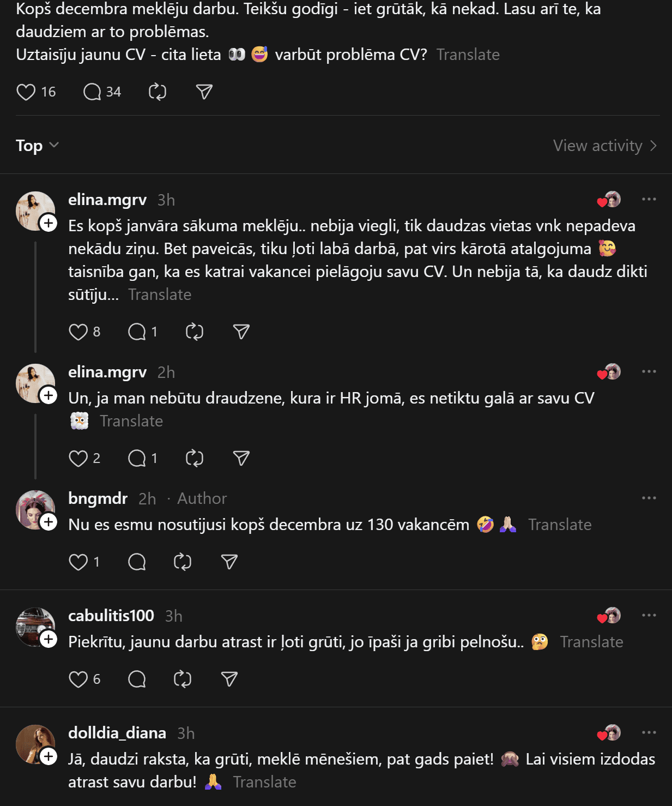This screenshot has width=672, height=806.
Task: Like elina.mgrv's 3h comment
Action: [78, 332]
